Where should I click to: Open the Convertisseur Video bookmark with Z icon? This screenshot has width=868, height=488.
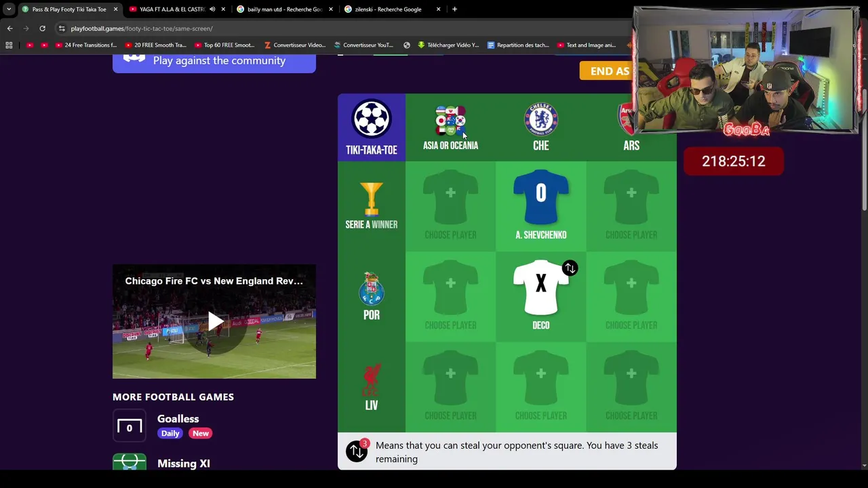pos(295,45)
